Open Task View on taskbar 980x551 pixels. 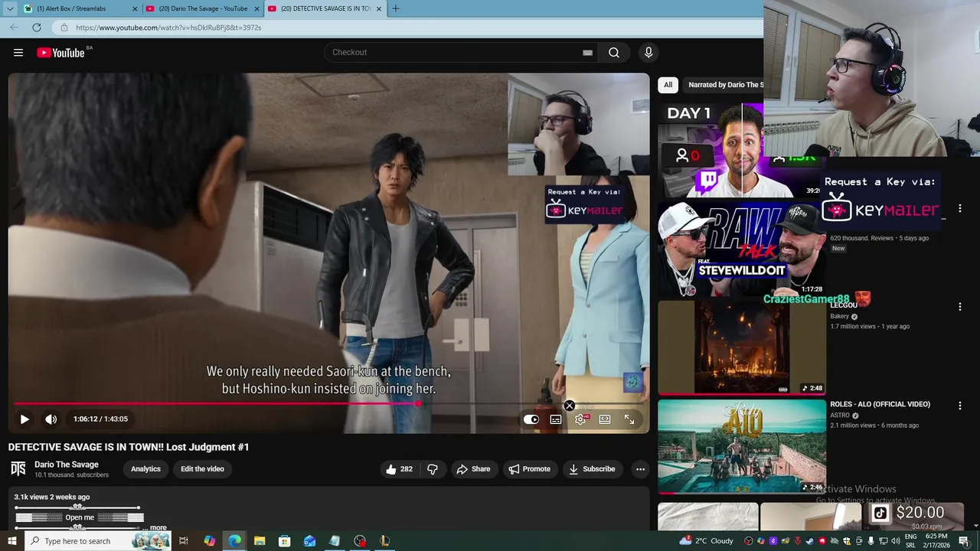(184, 541)
